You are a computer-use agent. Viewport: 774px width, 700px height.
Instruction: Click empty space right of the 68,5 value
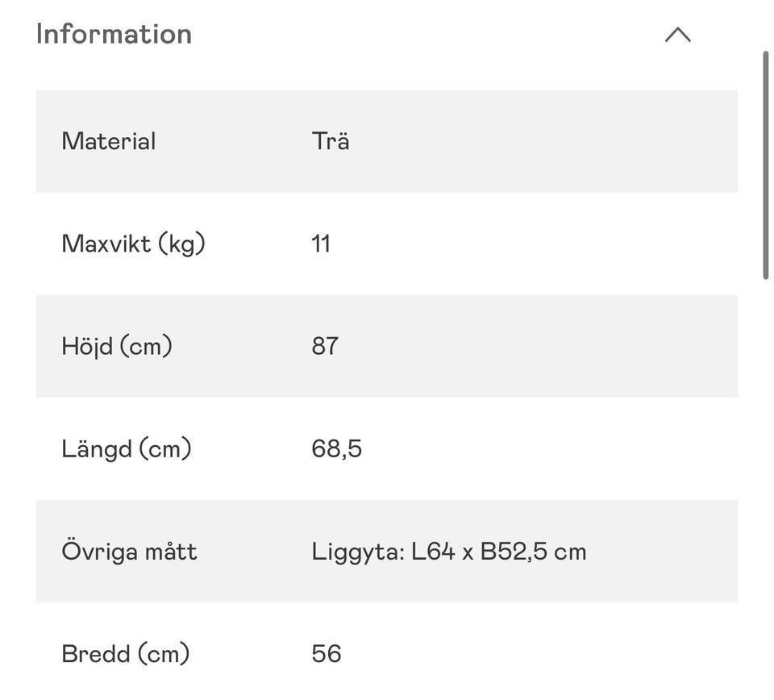(x=548, y=448)
